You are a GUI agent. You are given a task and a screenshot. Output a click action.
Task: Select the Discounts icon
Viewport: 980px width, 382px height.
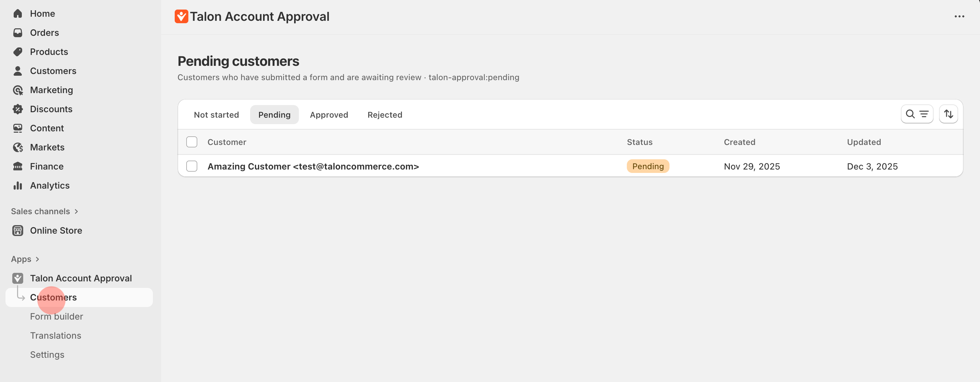18,109
